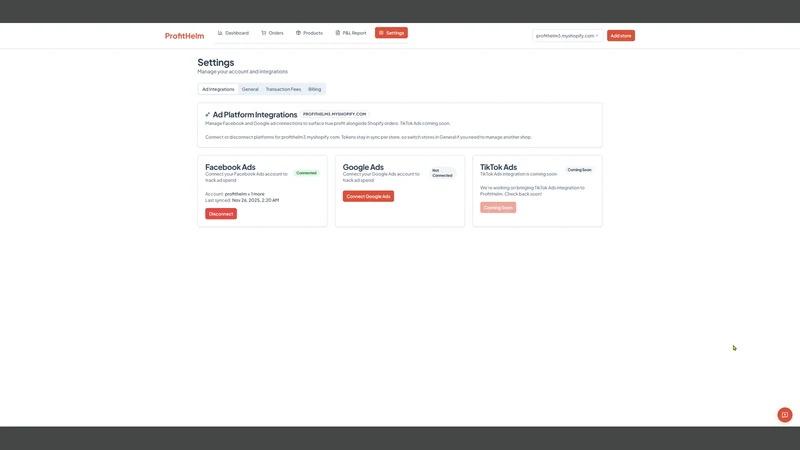Click the TikTok Ads Coming Soon badge
The width and height of the screenshot is (800, 450).
coord(580,170)
